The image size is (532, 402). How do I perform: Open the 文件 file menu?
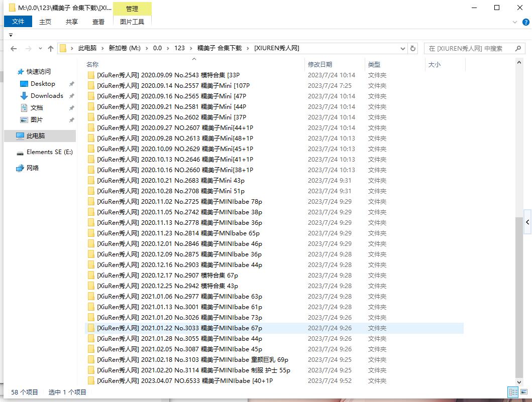pyautogui.click(x=18, y=22)
